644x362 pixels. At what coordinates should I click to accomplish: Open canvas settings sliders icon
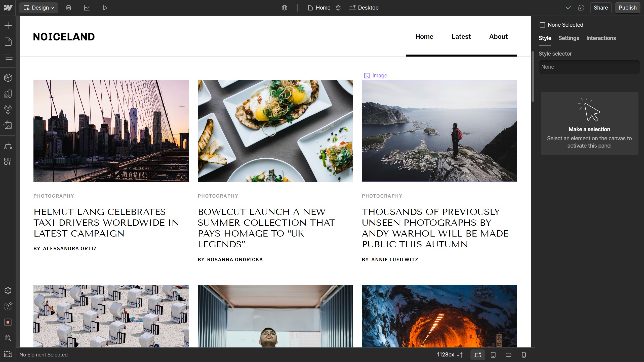click(x=460, y=355)
